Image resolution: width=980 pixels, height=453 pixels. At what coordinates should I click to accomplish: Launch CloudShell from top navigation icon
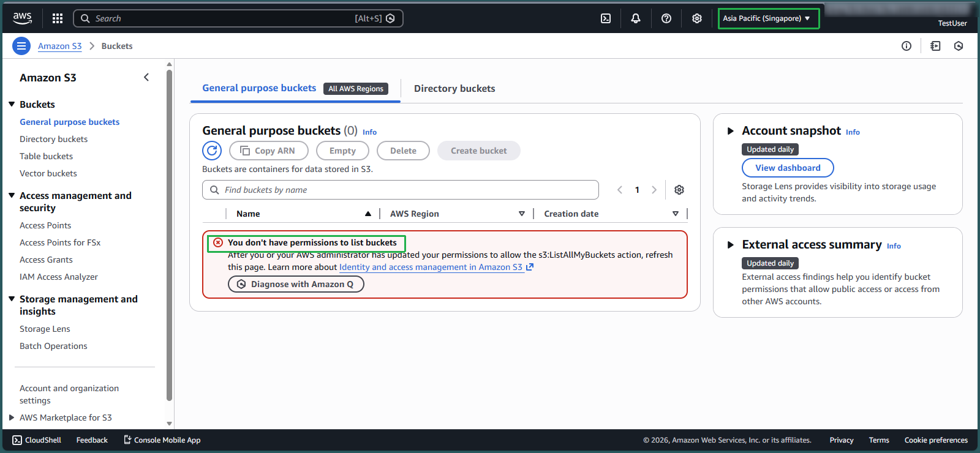click(606, 18)
